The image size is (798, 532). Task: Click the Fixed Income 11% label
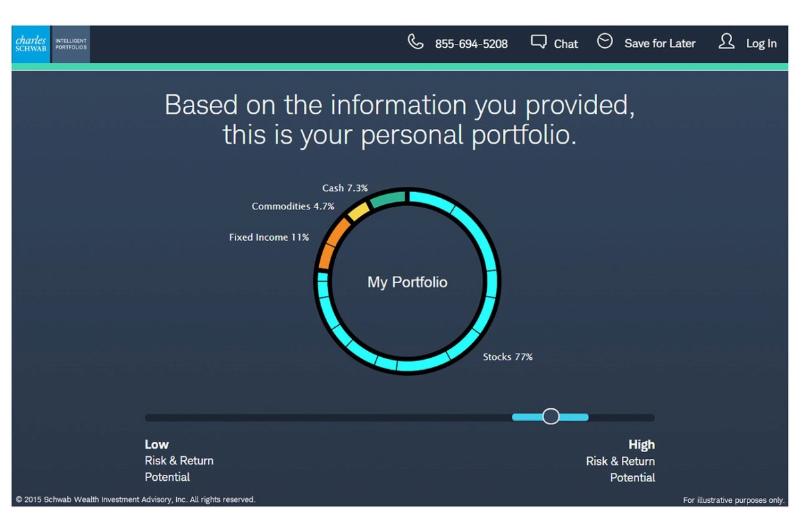(269, 237)
